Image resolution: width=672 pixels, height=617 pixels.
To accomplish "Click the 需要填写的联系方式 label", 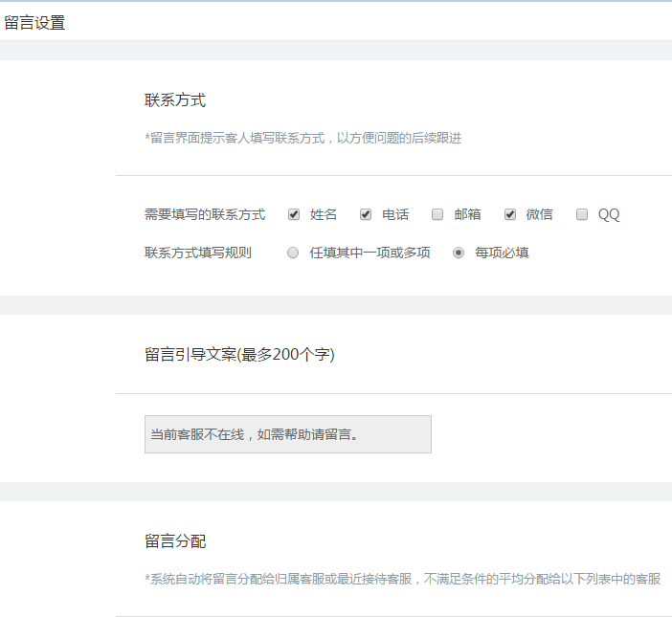I will [205, 214].
